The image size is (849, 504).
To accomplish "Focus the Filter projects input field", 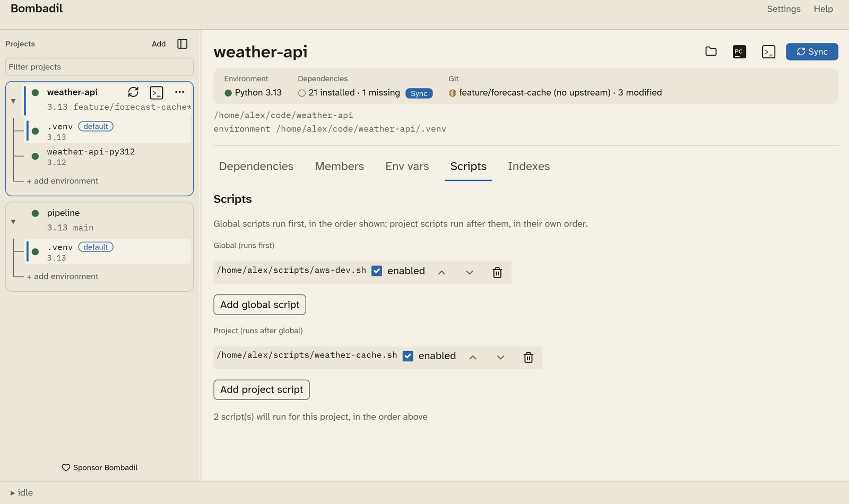I will coord(99,67).
